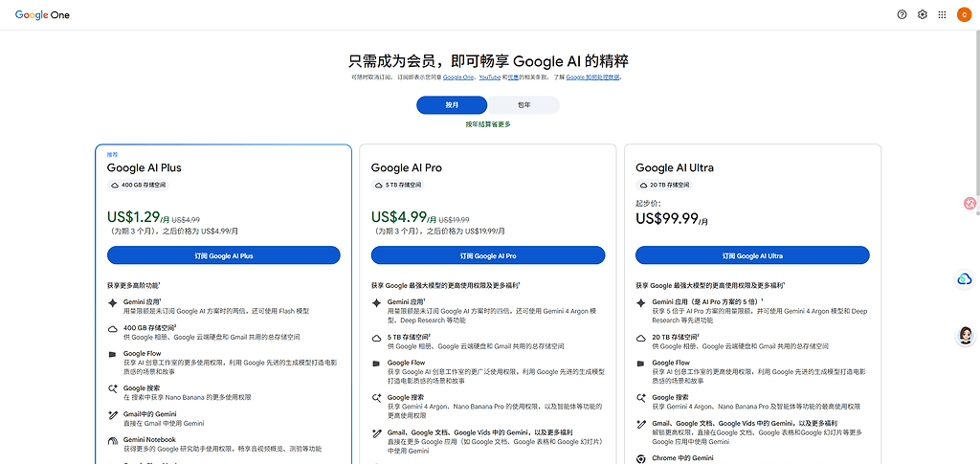
Task: Click cloud icon beside 20 TB 存储空间 feature
Action: [640, 338]
